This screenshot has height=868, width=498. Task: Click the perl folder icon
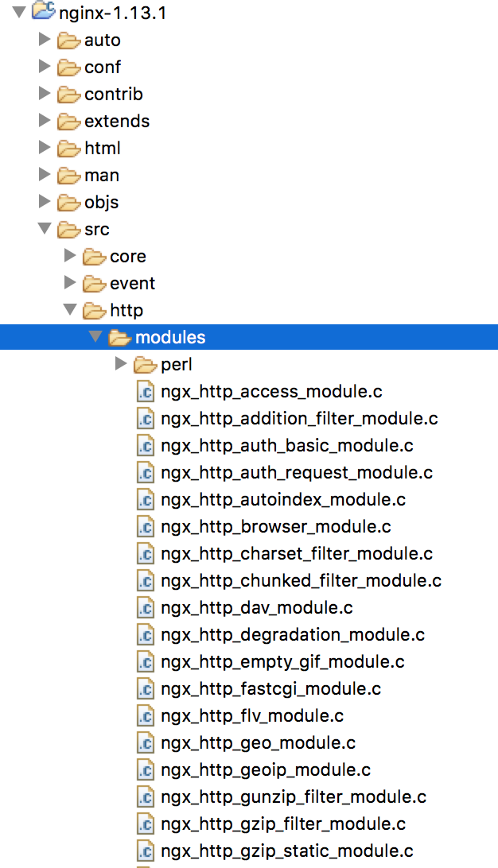(146, 365)
